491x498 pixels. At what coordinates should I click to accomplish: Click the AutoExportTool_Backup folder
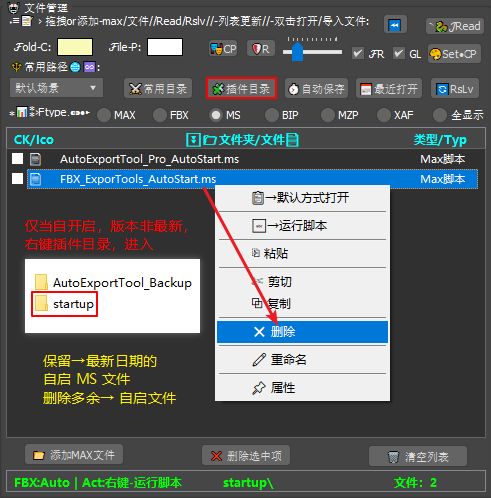coord(113,283)
